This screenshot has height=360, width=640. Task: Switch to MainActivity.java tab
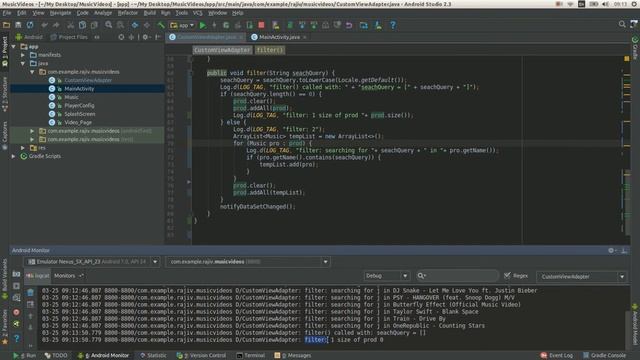(x=279, y=37)
